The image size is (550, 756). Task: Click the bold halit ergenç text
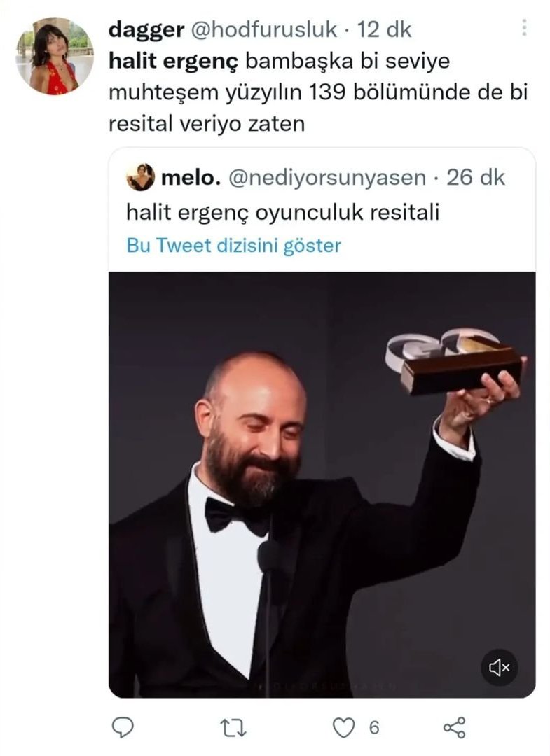pos(174,62)
